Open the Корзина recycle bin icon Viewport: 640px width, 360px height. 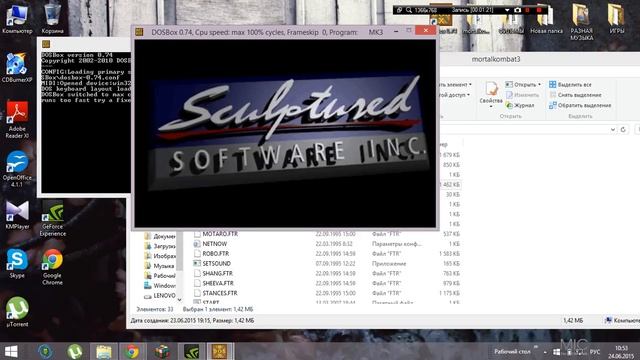tap(53, 18)
